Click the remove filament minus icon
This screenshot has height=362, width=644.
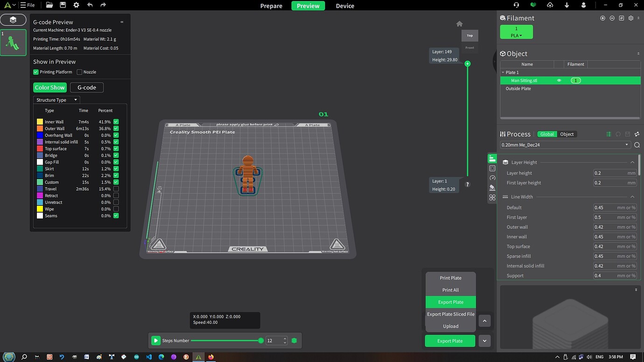click(x=612, y=18)
